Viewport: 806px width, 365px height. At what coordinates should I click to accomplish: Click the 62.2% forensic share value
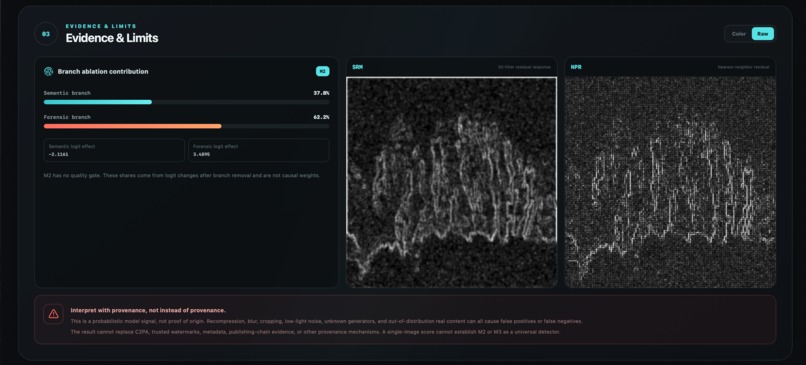(x=321, y=117)
